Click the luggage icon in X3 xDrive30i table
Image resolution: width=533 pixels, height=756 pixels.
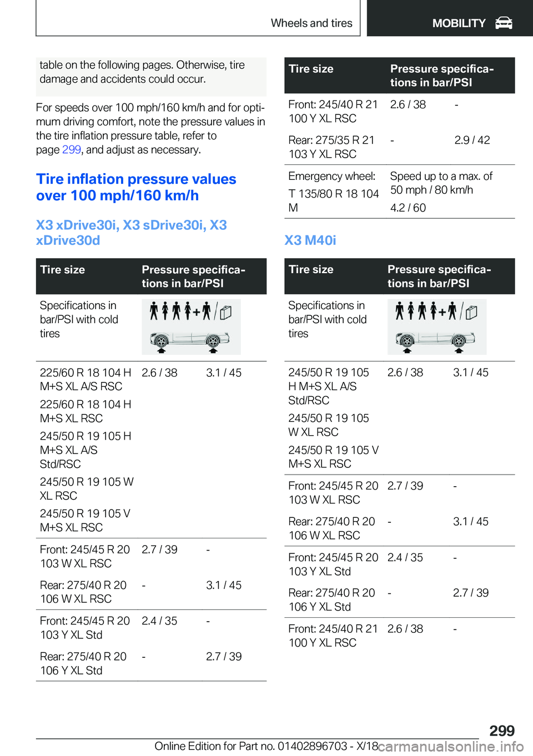225,313
